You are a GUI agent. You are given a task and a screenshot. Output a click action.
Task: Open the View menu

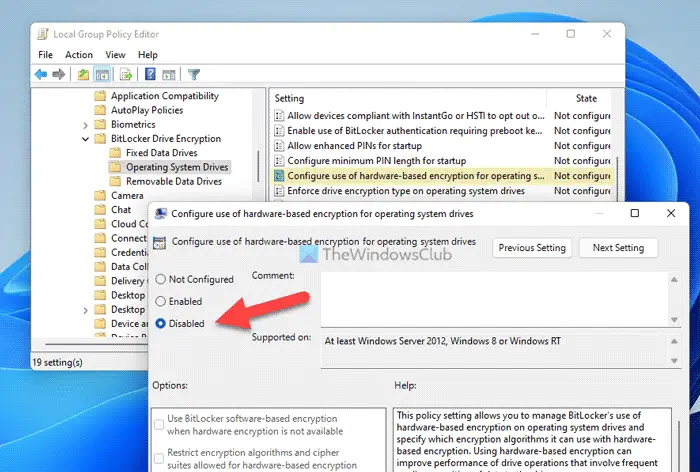[x=115, y=55]
